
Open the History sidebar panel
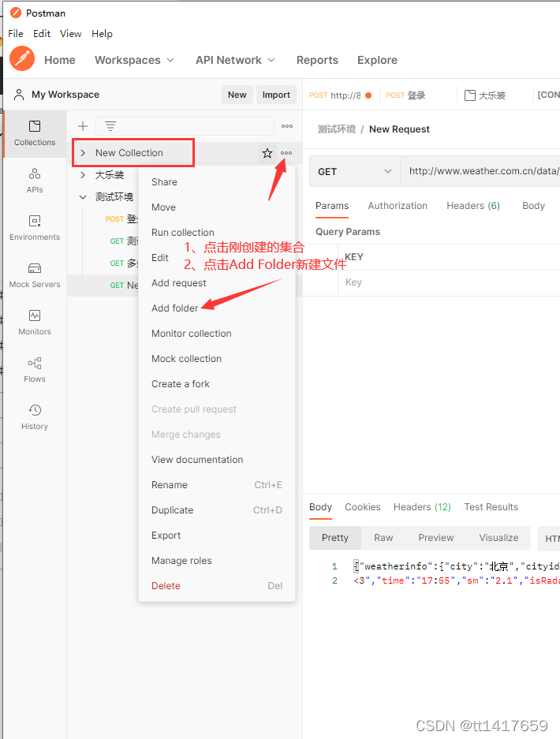click(35, 417)
